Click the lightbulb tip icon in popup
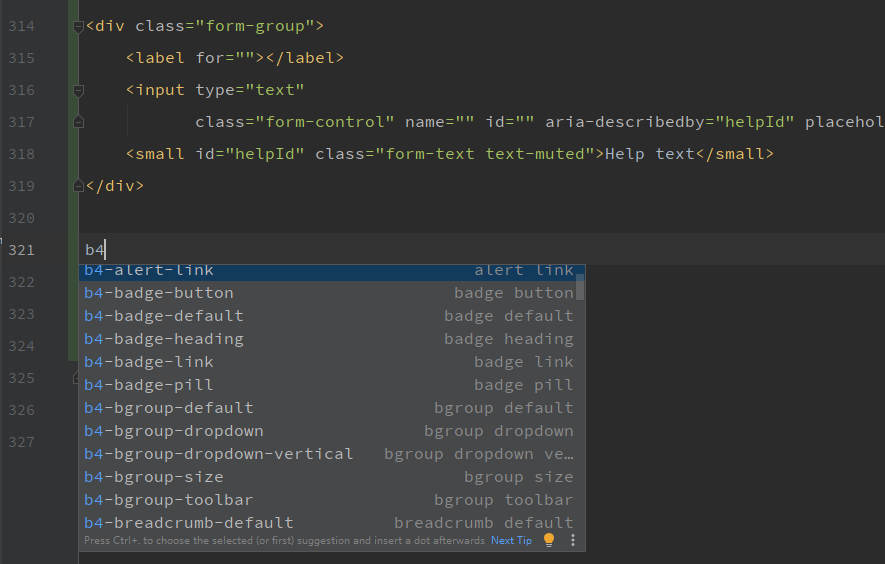 click(548, 540)
